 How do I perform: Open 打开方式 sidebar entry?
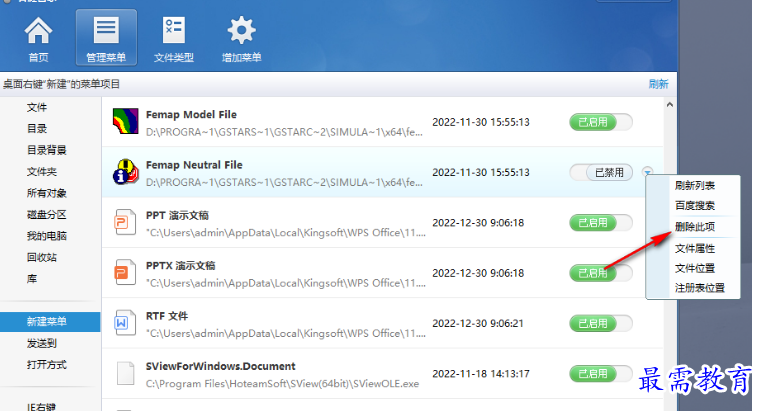47,365
